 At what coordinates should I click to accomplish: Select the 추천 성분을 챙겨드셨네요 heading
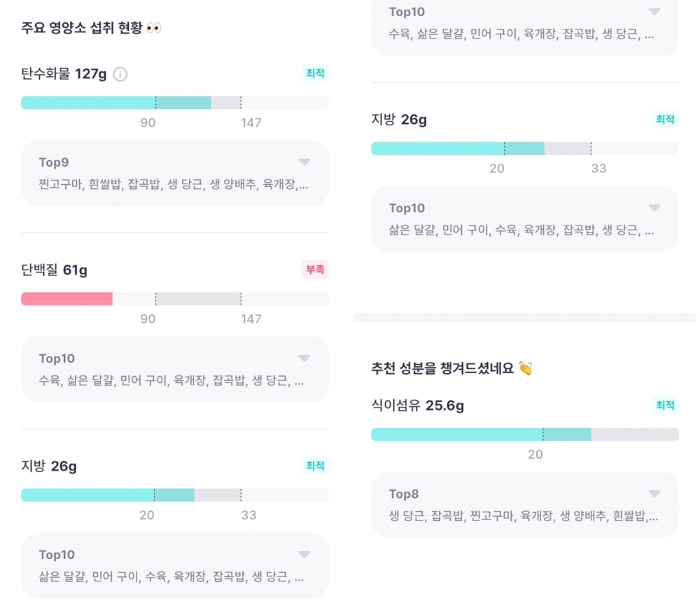click(443, 368)
